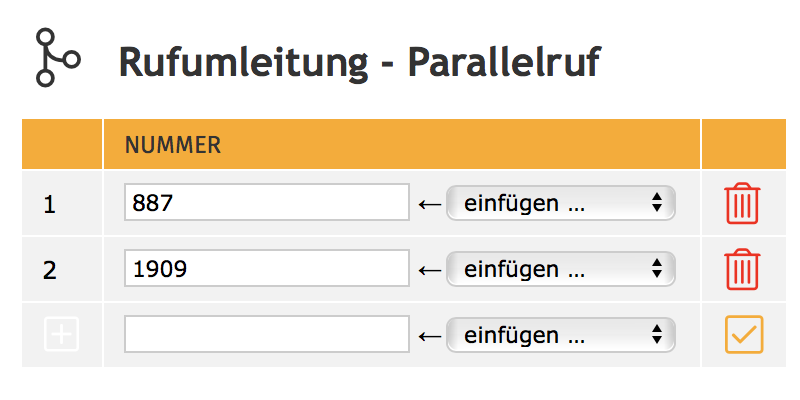This screenshot has width=800, height=400.
Task: Confirm new entry with orange checkmark
Action: 743,335
